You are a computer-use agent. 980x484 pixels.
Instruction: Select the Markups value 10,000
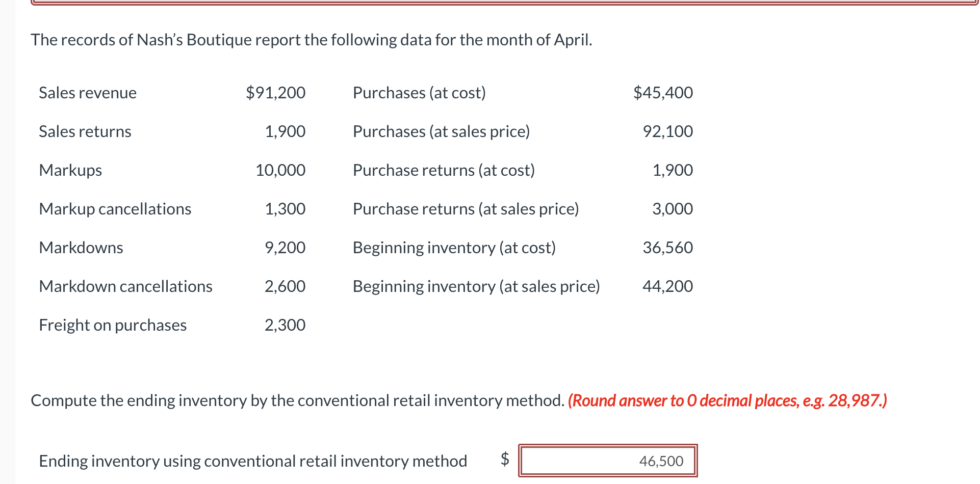click(280, 170)
